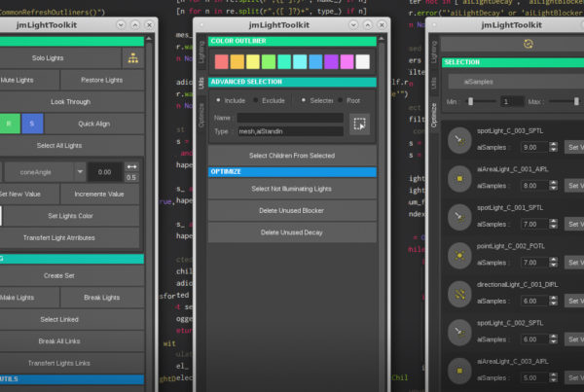Click the directionalLight_C_001_DIRL light icon

click(x=459, y=294)
